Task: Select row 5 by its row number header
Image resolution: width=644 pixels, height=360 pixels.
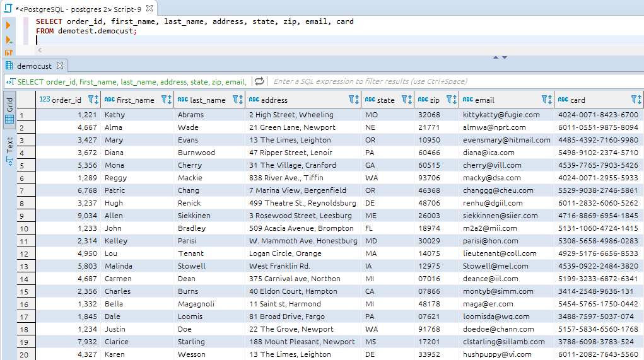Action: pos(26,165)
